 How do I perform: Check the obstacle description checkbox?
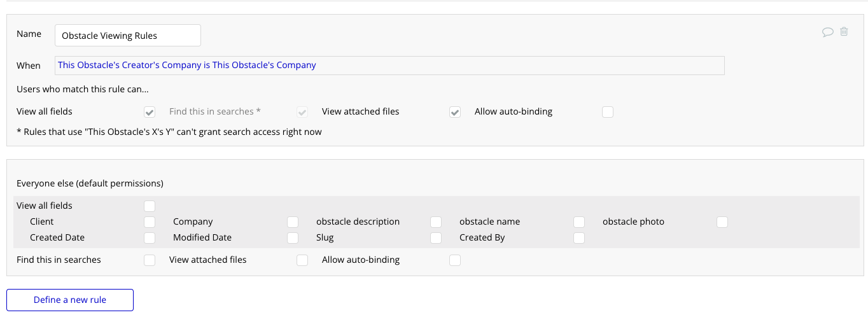click(x=436, y=222)
